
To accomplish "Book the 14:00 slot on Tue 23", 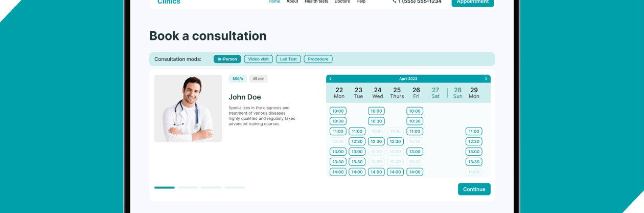I will [x=357, y=172].
